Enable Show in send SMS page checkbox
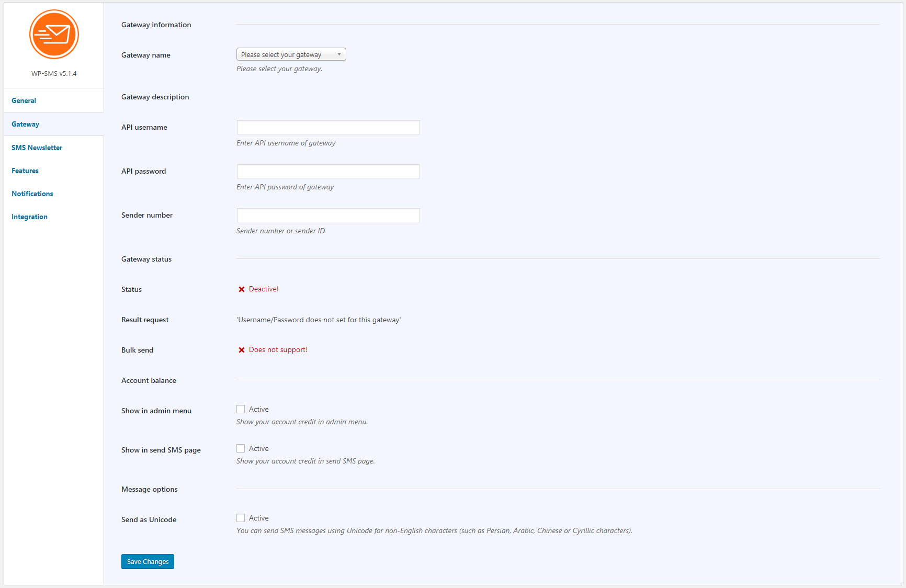906x588 pixels. coord(241,448)
